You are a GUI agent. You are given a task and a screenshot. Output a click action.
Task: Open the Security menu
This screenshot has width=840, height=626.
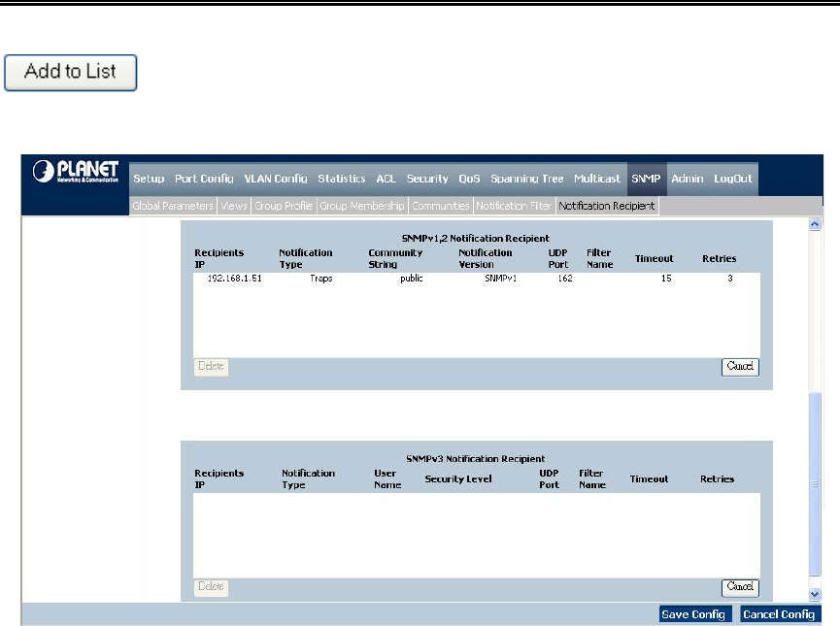(x=427, y=179)
